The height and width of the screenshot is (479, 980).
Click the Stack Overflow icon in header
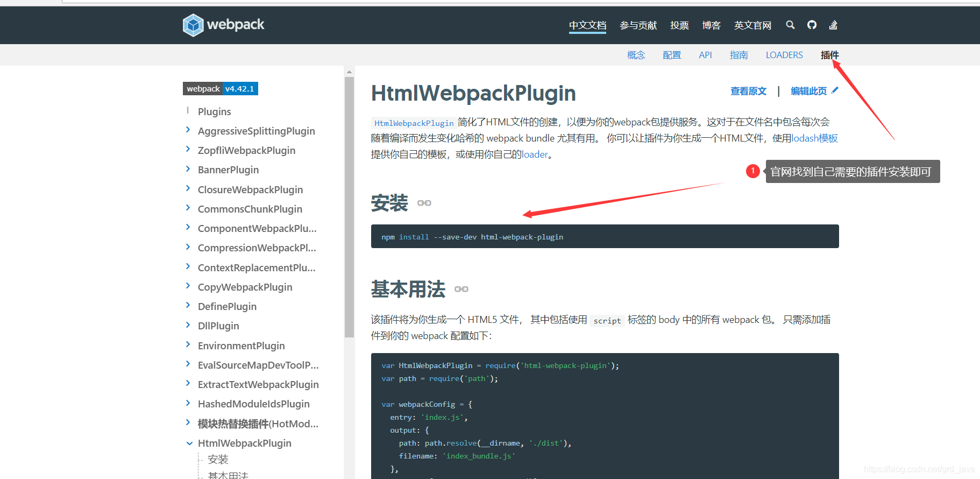(x=833, y=25)
